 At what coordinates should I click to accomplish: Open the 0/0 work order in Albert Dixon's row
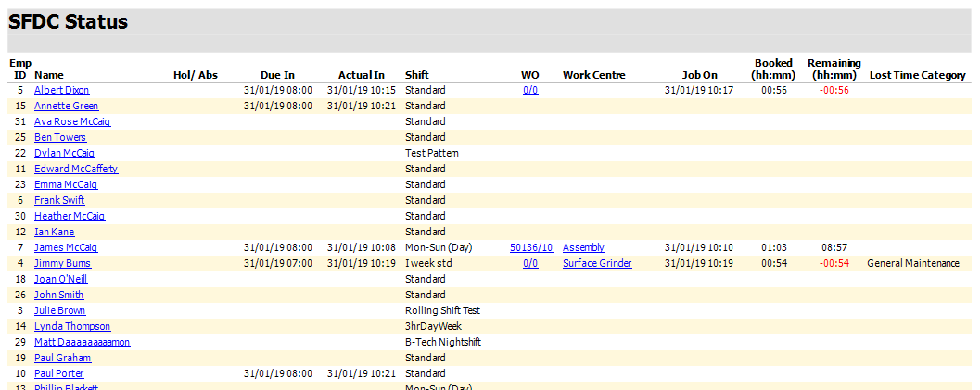[530, 90]
